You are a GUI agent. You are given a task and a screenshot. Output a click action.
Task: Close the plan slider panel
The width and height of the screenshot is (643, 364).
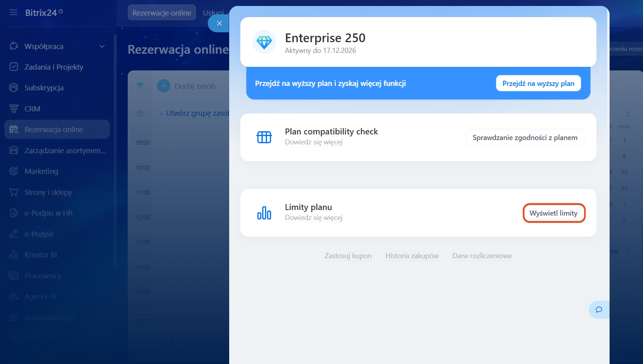tap(219, 23)
